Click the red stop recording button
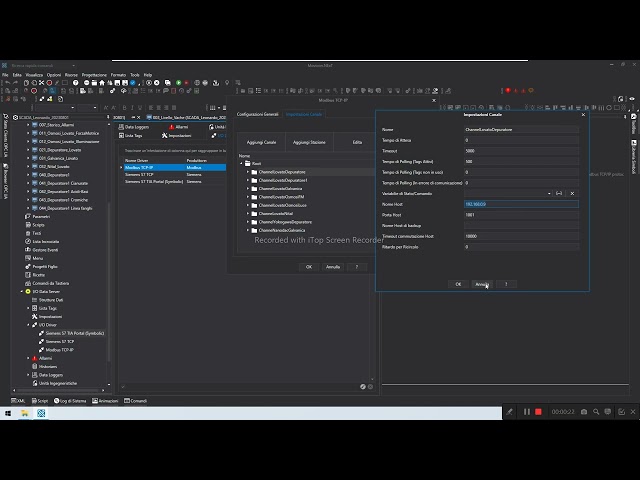 coord(538,412)
